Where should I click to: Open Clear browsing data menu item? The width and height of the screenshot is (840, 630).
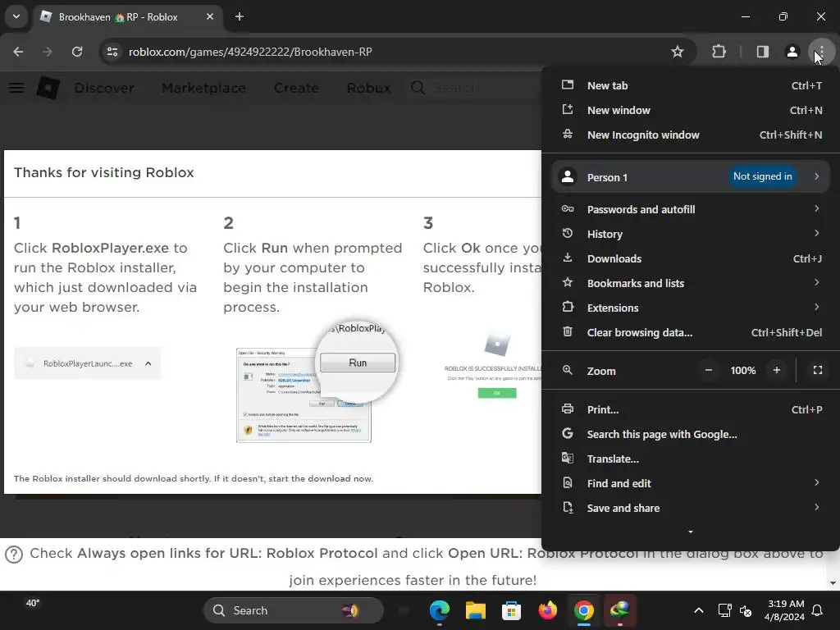click(x=691, y=333)
